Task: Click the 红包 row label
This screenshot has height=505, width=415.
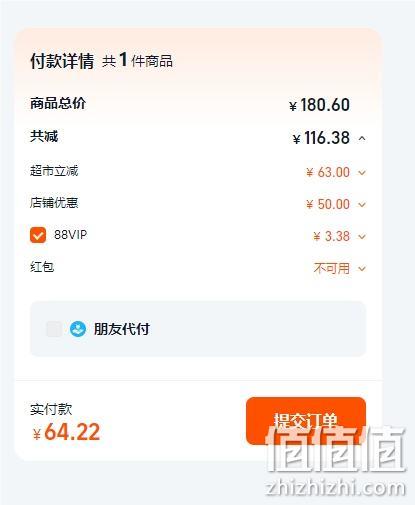Action: point(42,267)
